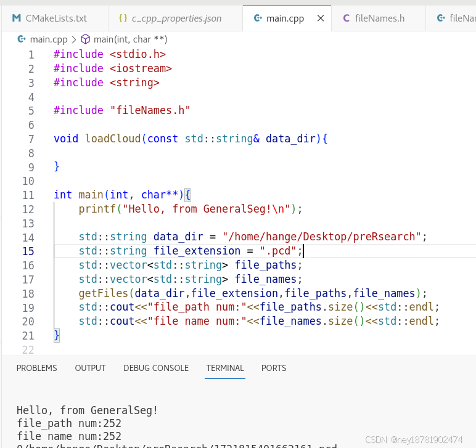
Task: Open the CMakeLists.txt tab
Action: [55, 18]
